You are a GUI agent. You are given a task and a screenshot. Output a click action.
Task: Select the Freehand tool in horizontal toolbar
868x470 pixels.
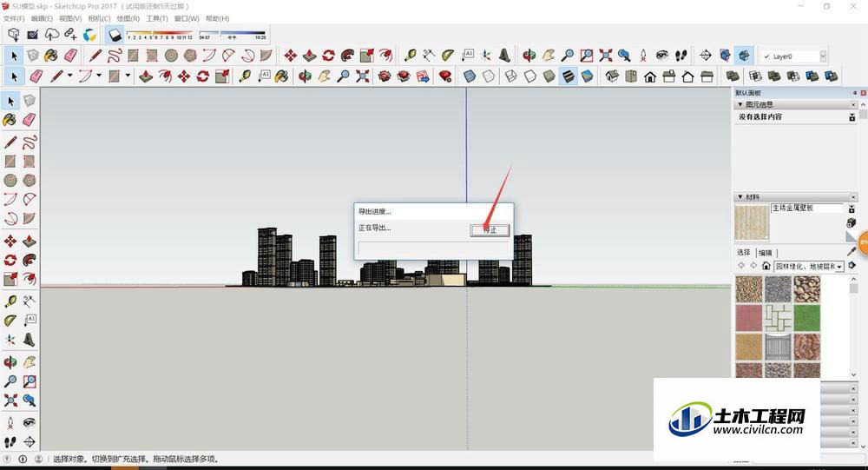(115, 56)
